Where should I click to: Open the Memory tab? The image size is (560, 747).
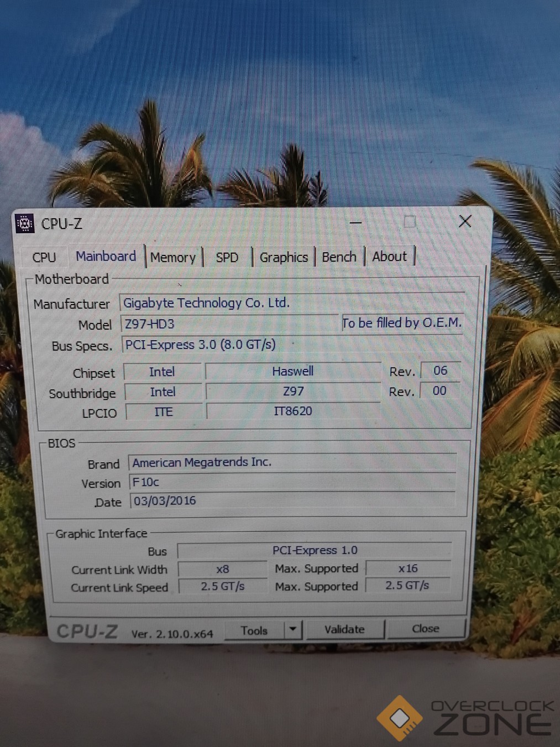173,257
